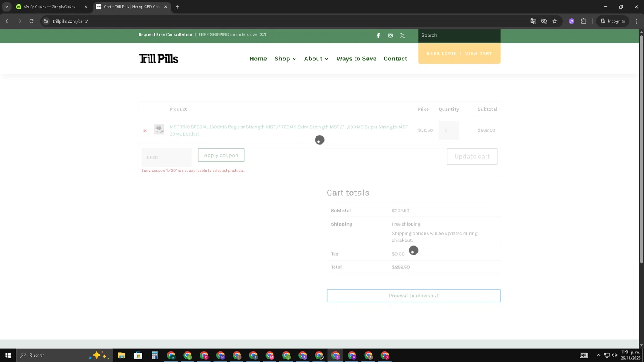Close the Cart - Trill Pills tab
644x362 pixels.
click(x=166, y=7)
